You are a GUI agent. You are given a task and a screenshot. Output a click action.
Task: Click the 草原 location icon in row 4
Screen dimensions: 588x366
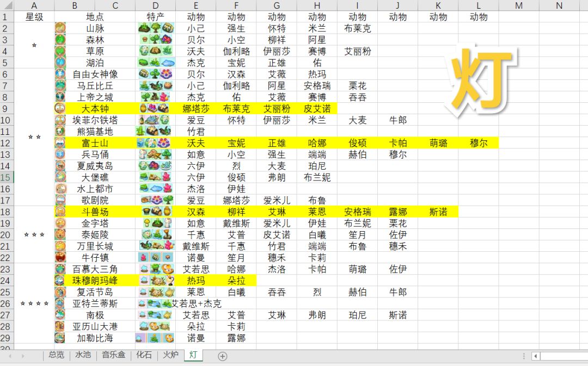(x=60, y=51)
